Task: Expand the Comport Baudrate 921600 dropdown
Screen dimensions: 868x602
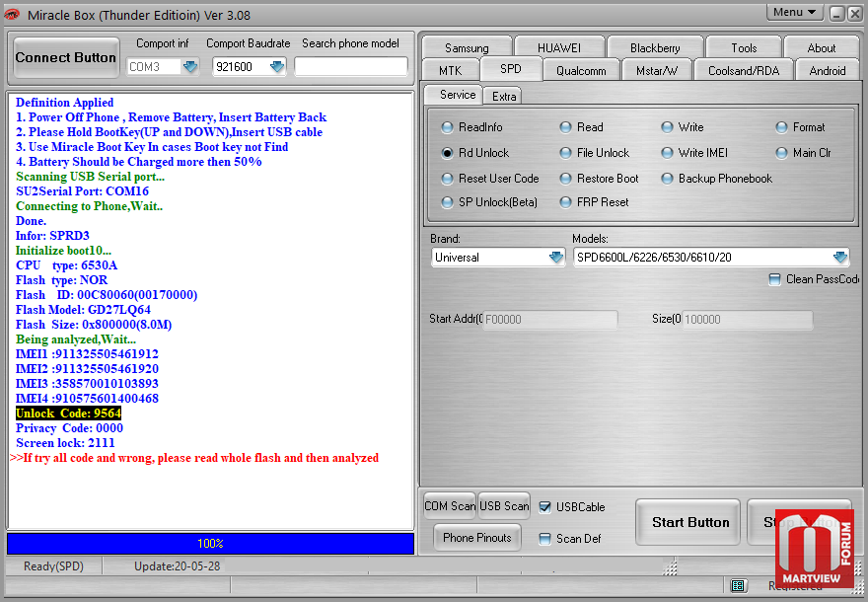Action: click(x=277, y=67)
